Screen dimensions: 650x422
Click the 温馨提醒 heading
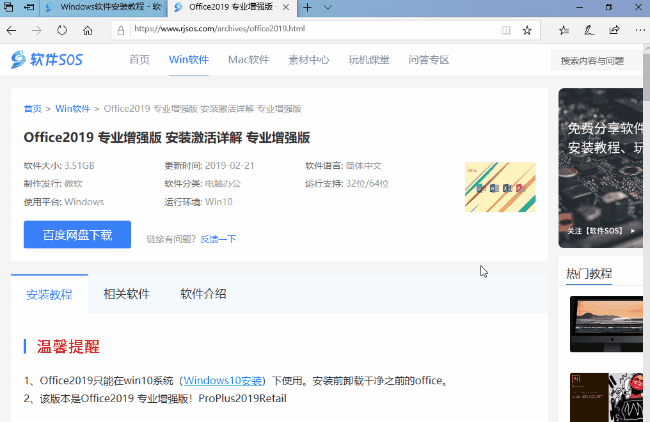pos(68,347)
